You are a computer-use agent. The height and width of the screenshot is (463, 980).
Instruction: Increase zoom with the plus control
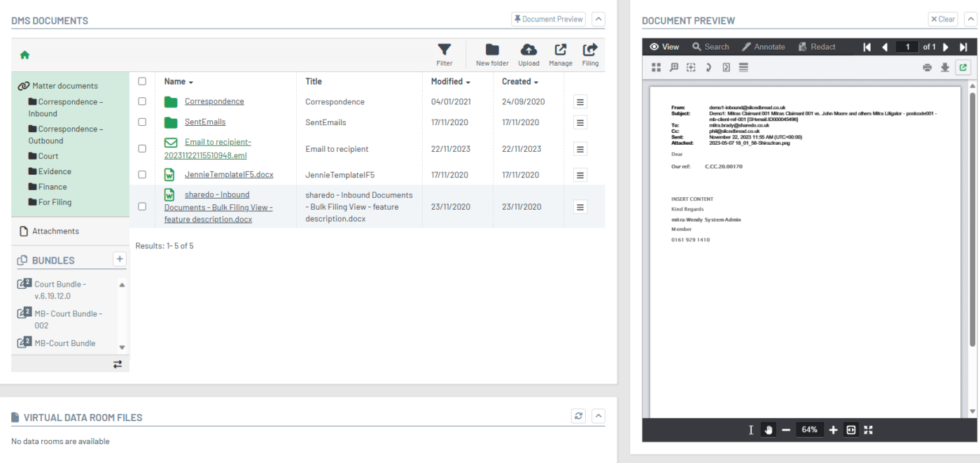point(833,429)
